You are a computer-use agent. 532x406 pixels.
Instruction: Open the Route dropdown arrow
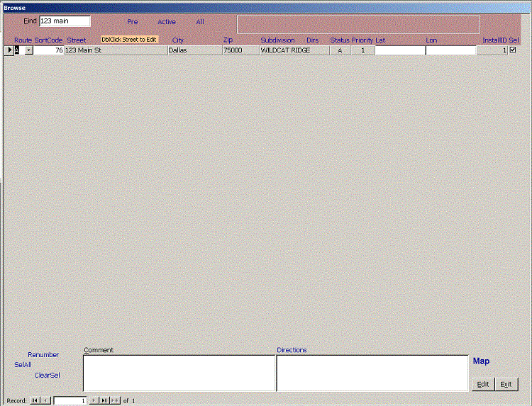click(28, 50)
